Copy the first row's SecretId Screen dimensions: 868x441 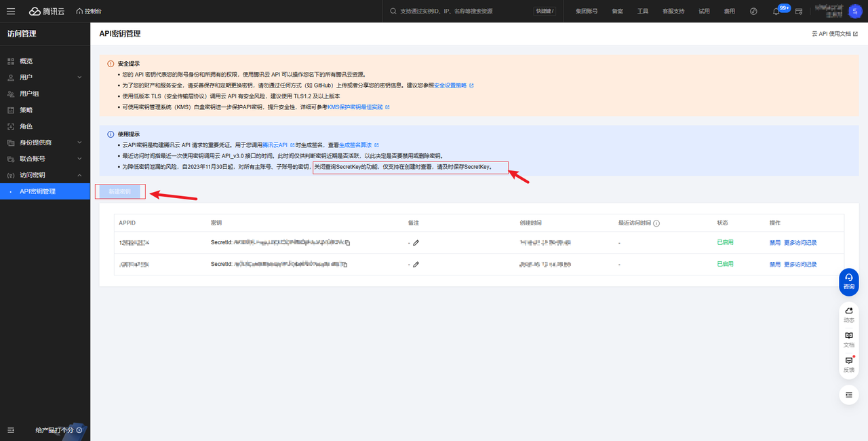click(348, 243)
